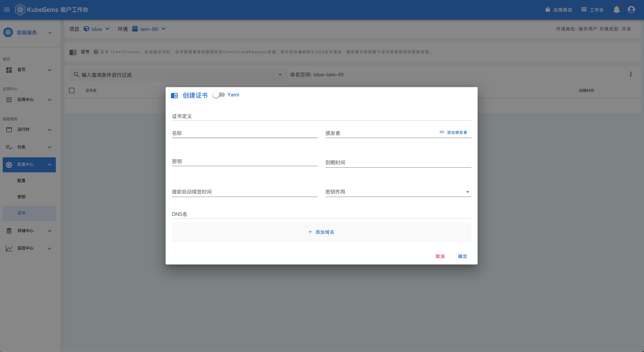
Task: Expand the 任务 sidebar group
Action: click(x=49, y=147)
